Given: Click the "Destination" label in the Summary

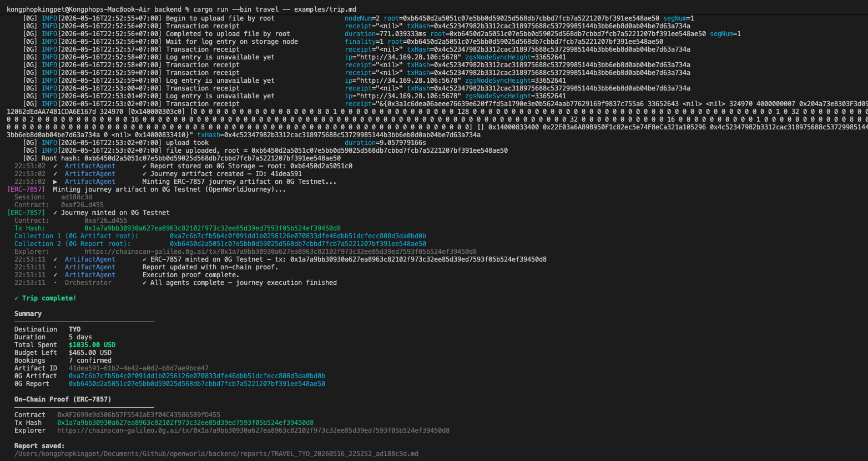Looking at the screenshot, I should (x=36, y=329).
